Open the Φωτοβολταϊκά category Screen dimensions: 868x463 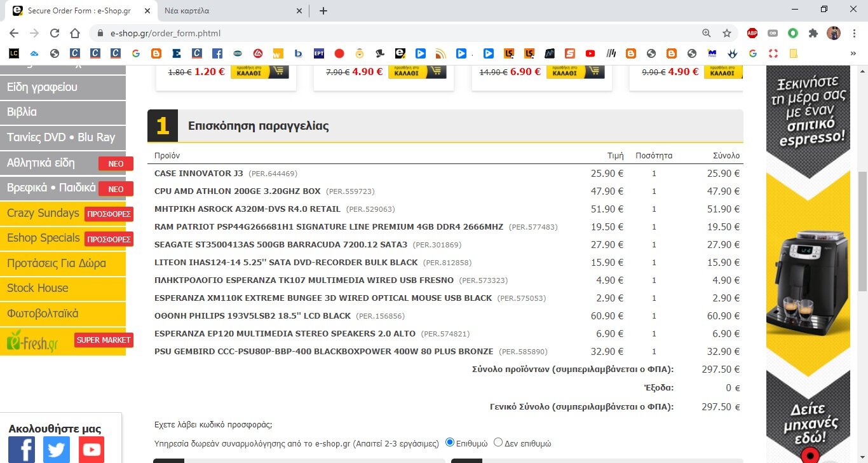coord(63,314)
